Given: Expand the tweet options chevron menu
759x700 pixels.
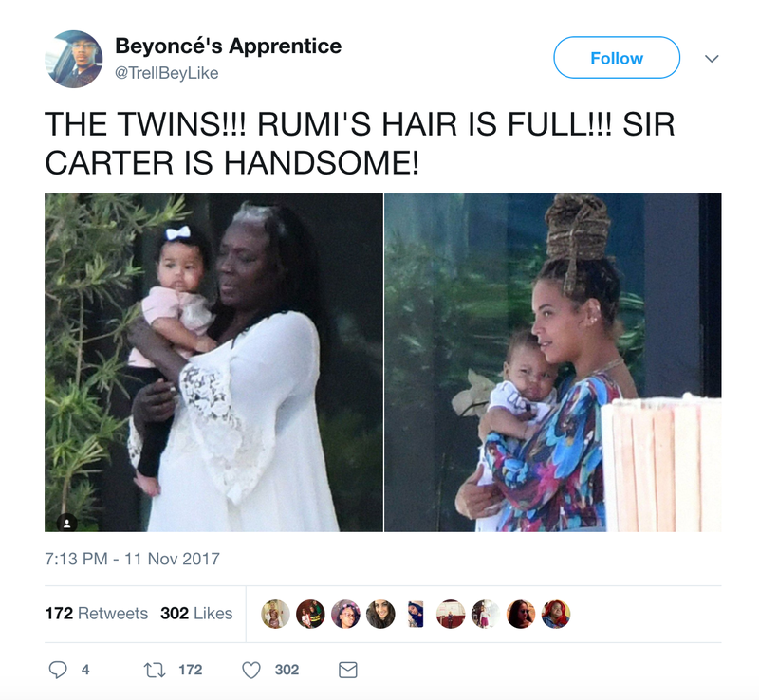Looking at the screenshot, I should coord(712,59).
